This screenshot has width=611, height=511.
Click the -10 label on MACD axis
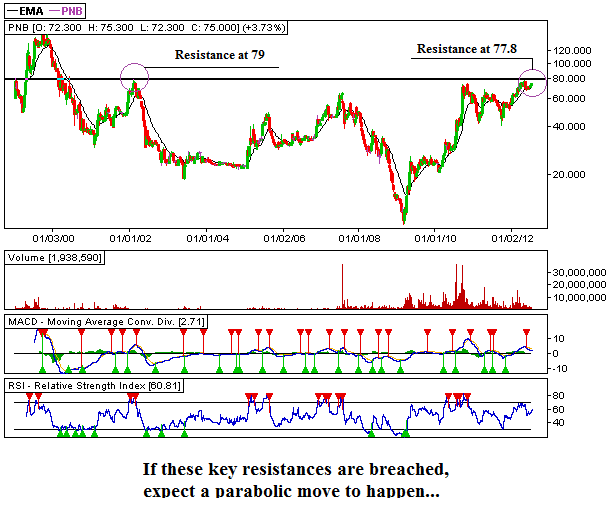point(560,369)
